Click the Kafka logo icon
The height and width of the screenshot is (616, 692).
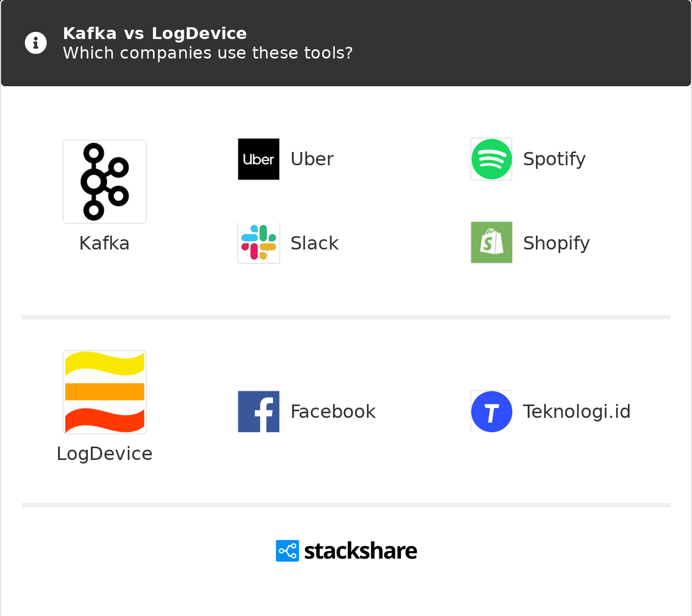click(105, 182)
